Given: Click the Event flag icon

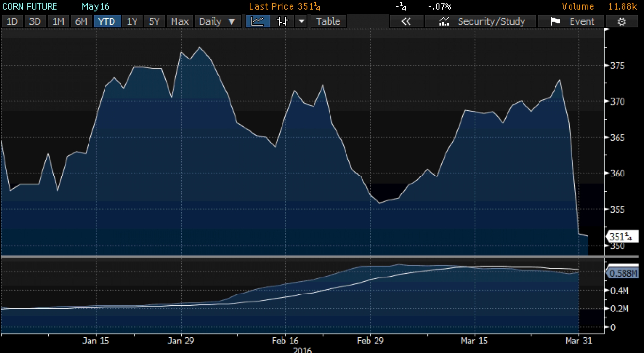Looking at the screenshot, I should [555, 22].
